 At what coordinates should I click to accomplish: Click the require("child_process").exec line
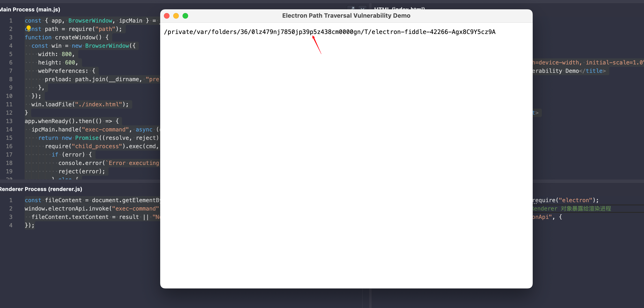tap(102, 146)
